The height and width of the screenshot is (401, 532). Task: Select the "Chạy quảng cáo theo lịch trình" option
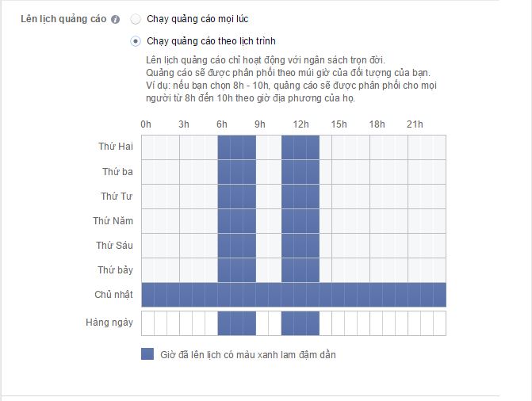[x=136, y=40]
